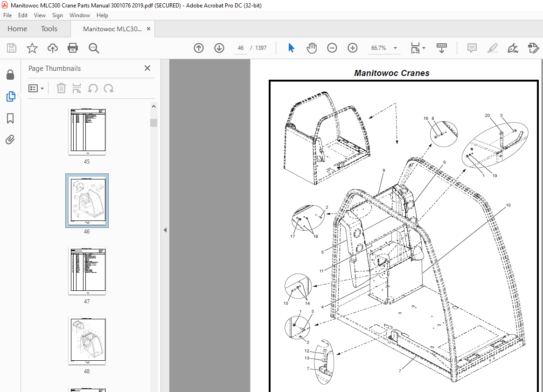Click the Manitowoc Cranes page heading
This screenshot has height=392, width=543.
coord(392,73)
